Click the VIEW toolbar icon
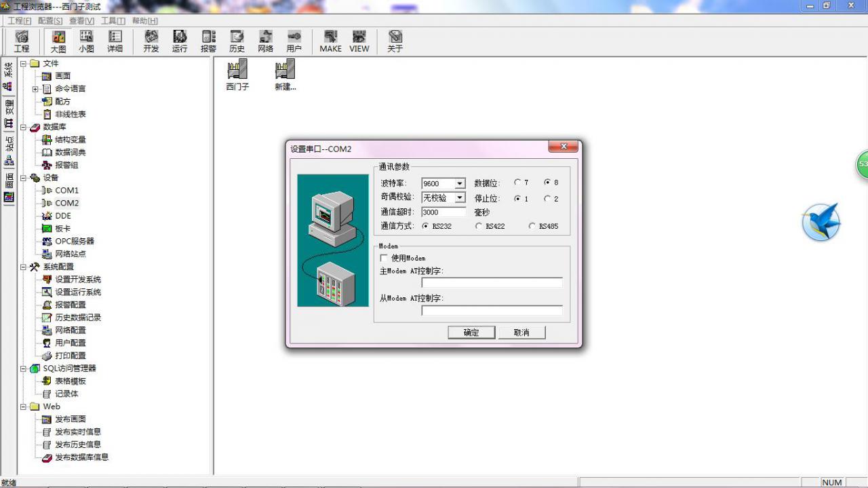The height and width of the screenshot is (488, 868). click(359, 41)
